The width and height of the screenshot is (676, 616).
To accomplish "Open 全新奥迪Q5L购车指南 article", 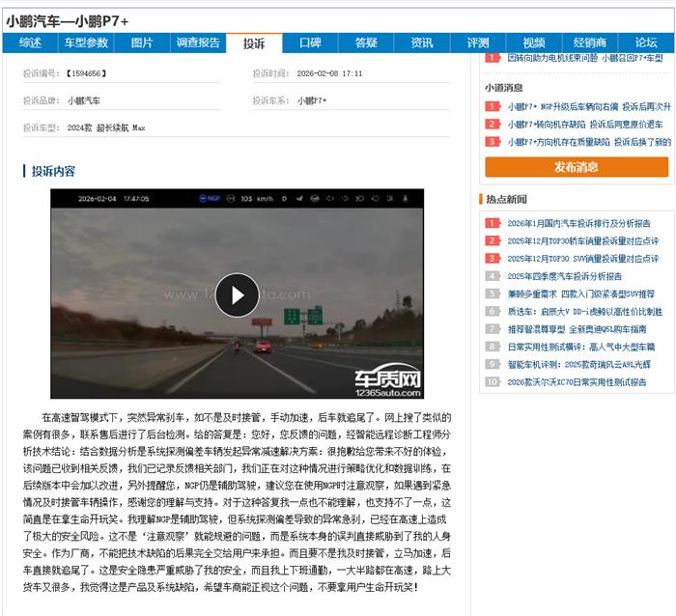I will tap(577, 329).
